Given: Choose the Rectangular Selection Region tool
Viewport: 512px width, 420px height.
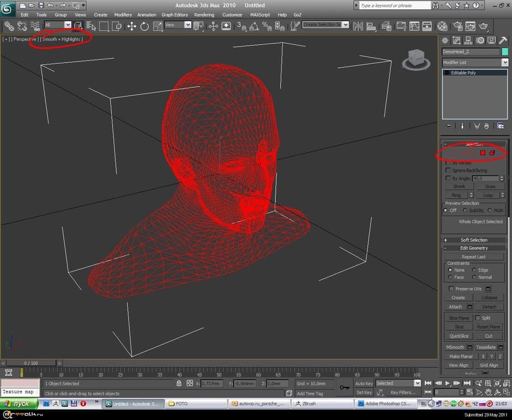Looking at the screenshot, I should [x=104, y=26].
